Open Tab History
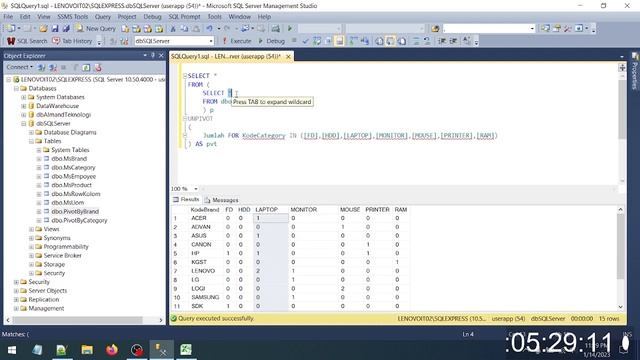This screenshot has width=640, height=360. (x=72, y=41)
